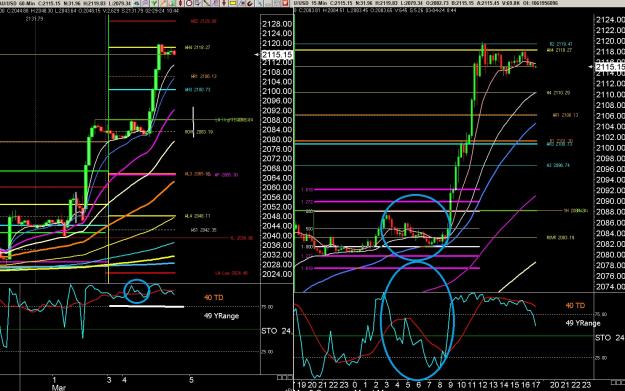Click the magenta MP level label in left chart
Image resolution: width=625 pixels, height=391 pixels.
(x=226, y=175)
